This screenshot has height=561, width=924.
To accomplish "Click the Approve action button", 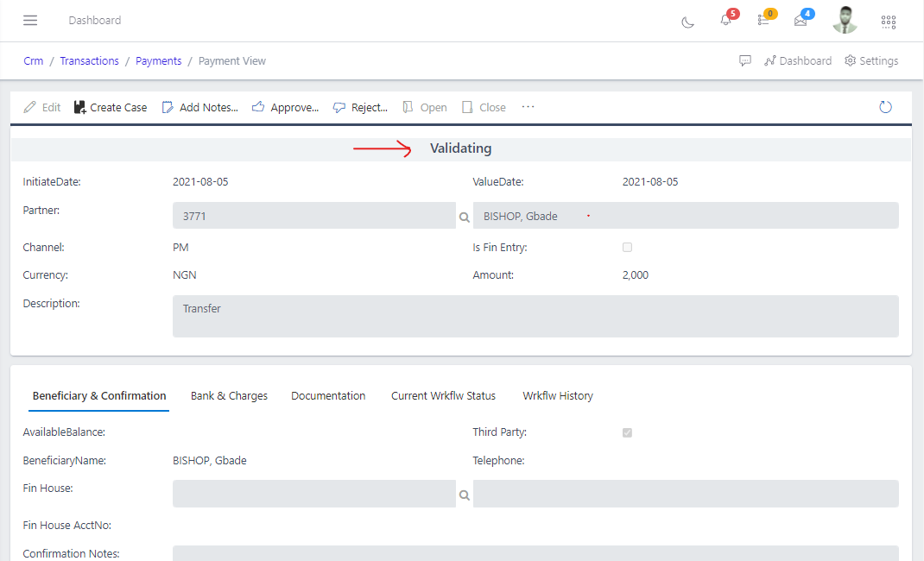I will point(286,107).
